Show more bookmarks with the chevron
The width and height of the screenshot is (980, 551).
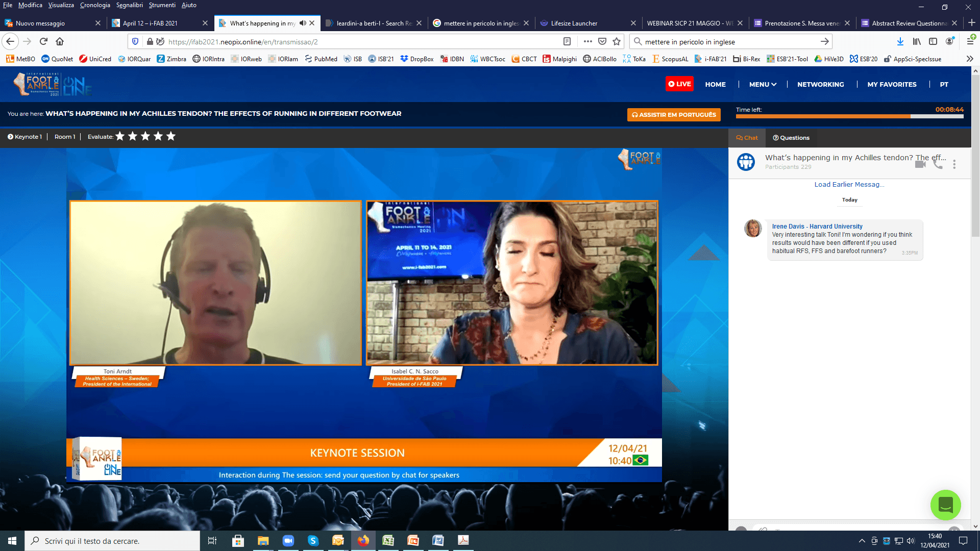click(x=970, y=59)
